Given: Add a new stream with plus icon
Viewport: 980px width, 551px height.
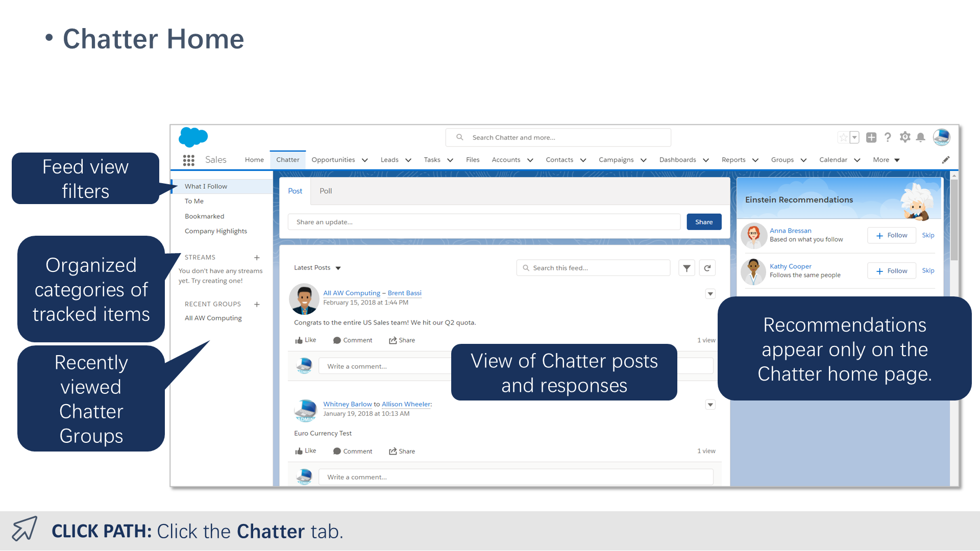Looking at the screenshot, I should pos(257,258).
